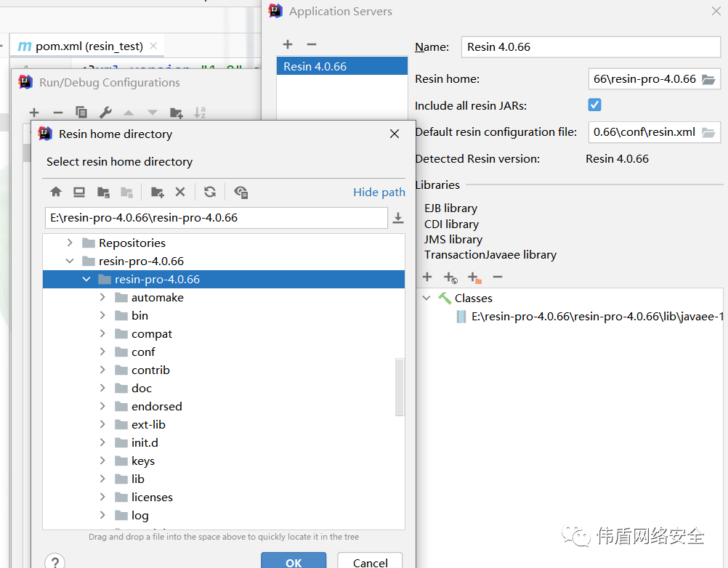Select JMS library text
The width and height of the screenshot is (728, 568).
point(453,239)
